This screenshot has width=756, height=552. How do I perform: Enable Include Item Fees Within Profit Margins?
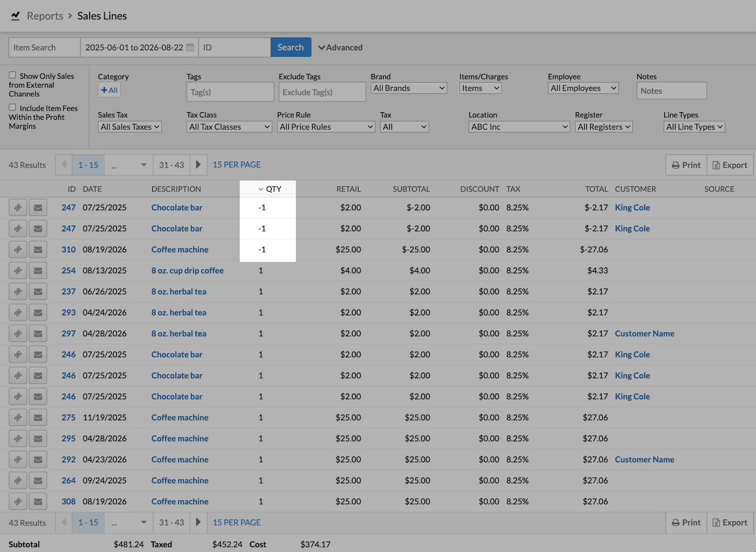(x=12, y=107)
